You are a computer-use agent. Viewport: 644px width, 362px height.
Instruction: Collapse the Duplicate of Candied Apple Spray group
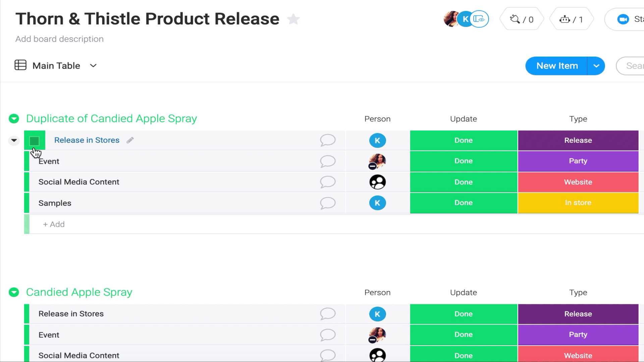14,118
